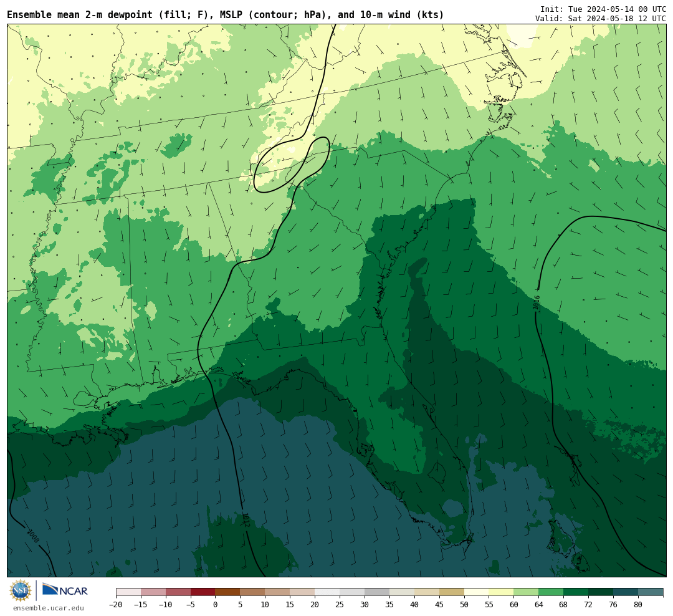Pick the colorbar swatch between -15 and -10
The height and width of the screenshot is (616, 673).
pyautogui.click(x=153, y=592)
